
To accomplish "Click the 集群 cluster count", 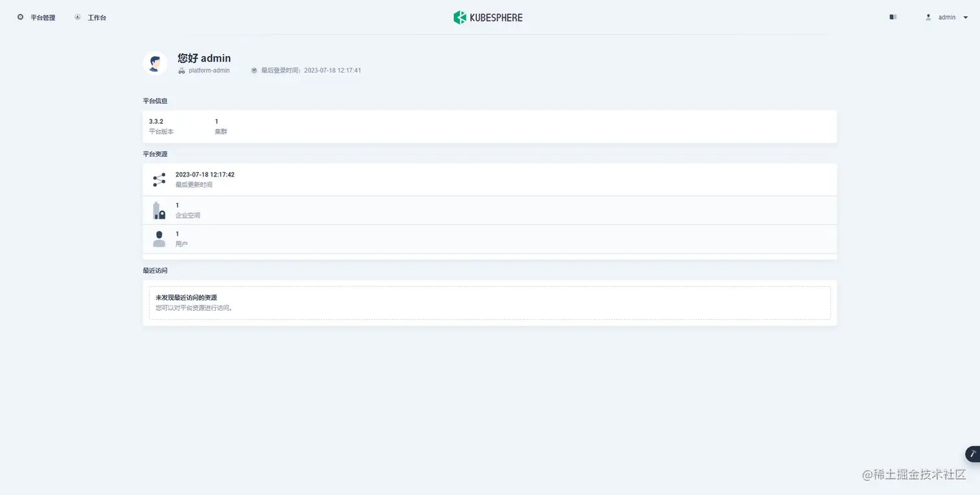I will tap(216, 121).
